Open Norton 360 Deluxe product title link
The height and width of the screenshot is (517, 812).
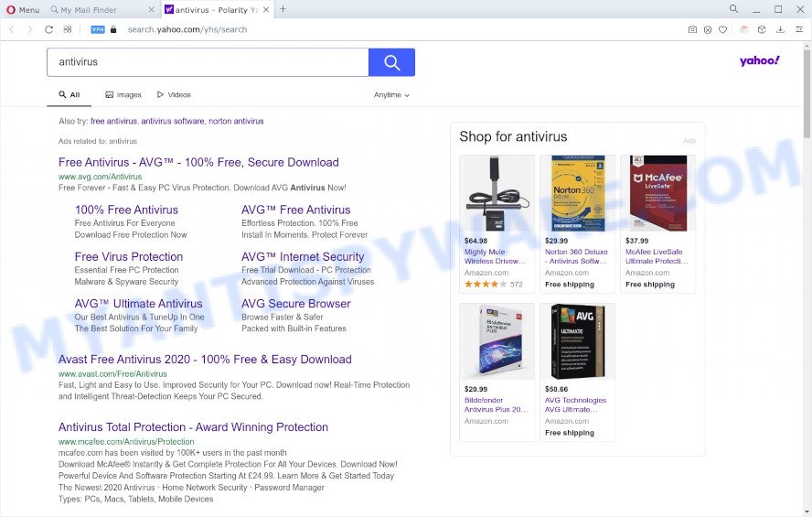tap(576, 256)
